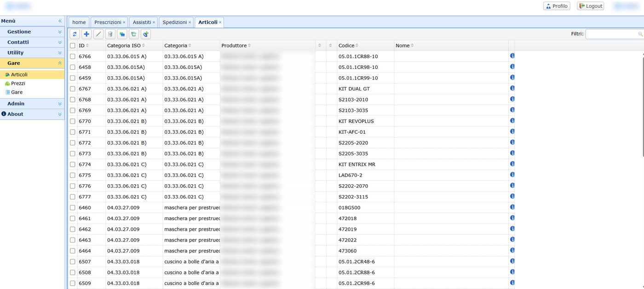
Task: Check the row with ID 6460
Action: tap(73, 208)
